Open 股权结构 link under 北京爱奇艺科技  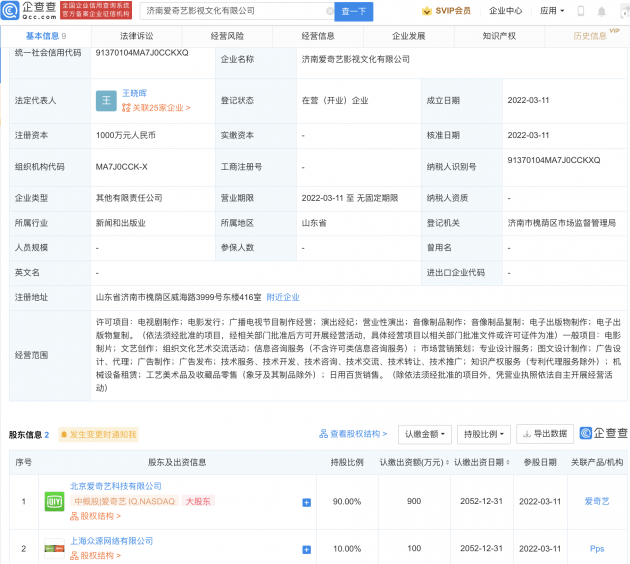96,516
